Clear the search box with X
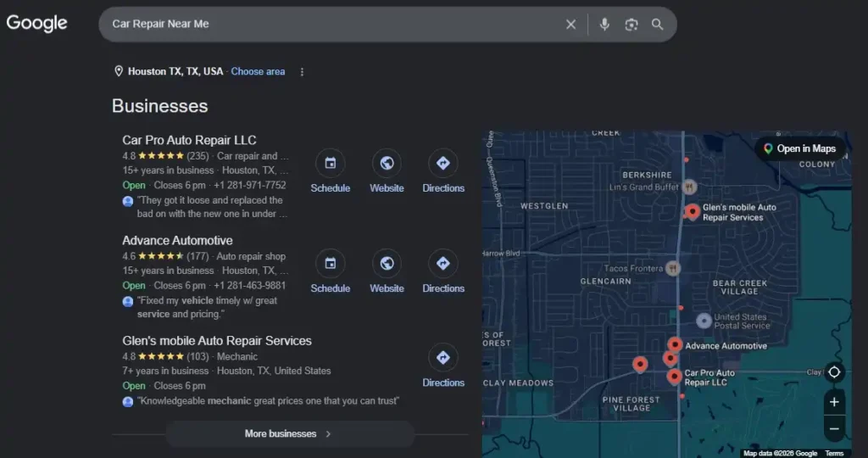Image resolution: width=868 pixels, height=458 pixels. pyautogui.click(x=570, y=25)
